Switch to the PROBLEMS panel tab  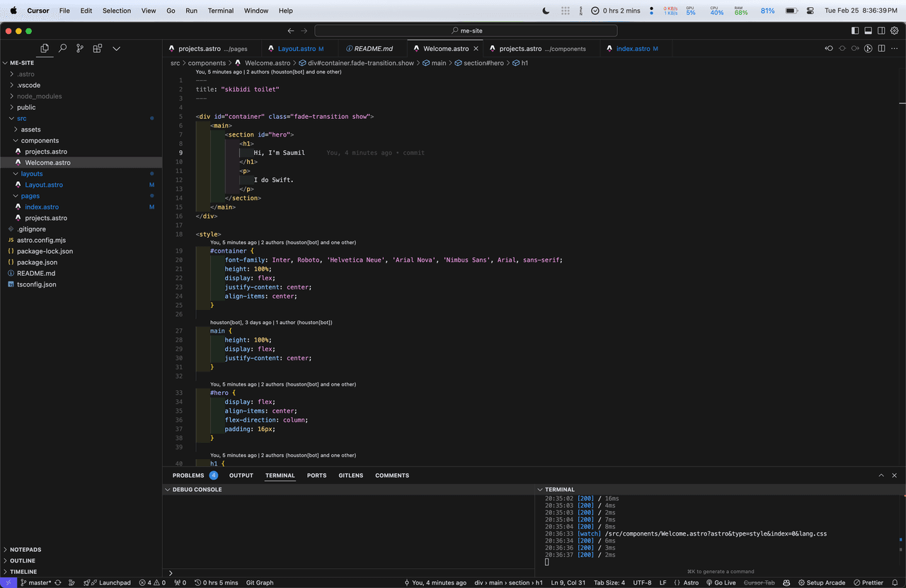click(188, 475)
